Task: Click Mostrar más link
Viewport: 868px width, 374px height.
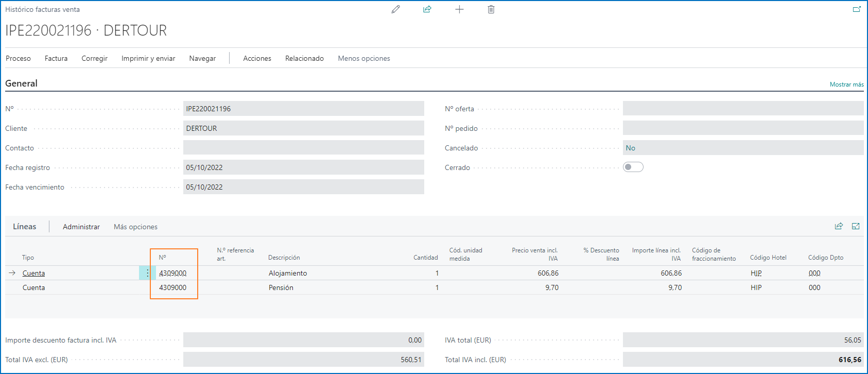Action: (846, 84)
